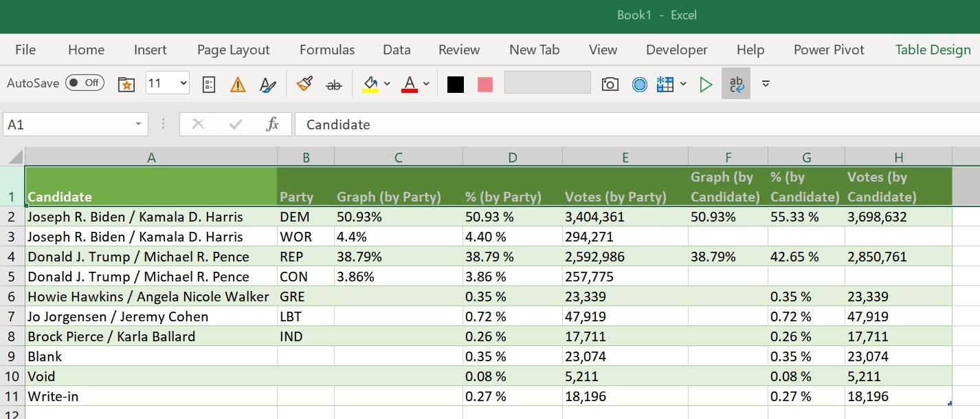
Task: Click the abc replace icon
Action: coord(736,83)
